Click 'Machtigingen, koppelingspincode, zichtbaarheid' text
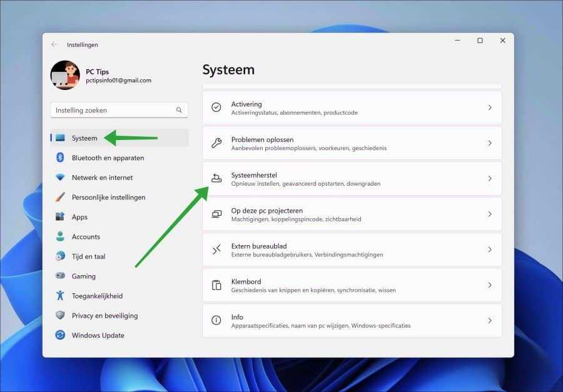Viewport: 563px width, 392px height. tap(297, 219)
